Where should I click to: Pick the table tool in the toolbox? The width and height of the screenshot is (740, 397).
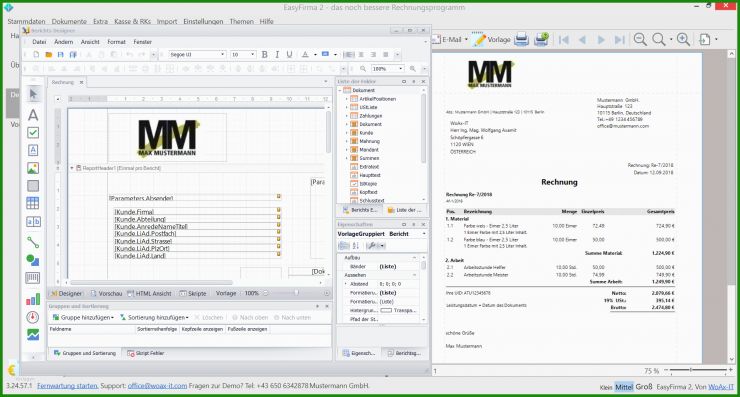pyautogui.click(x=33, y=203)
